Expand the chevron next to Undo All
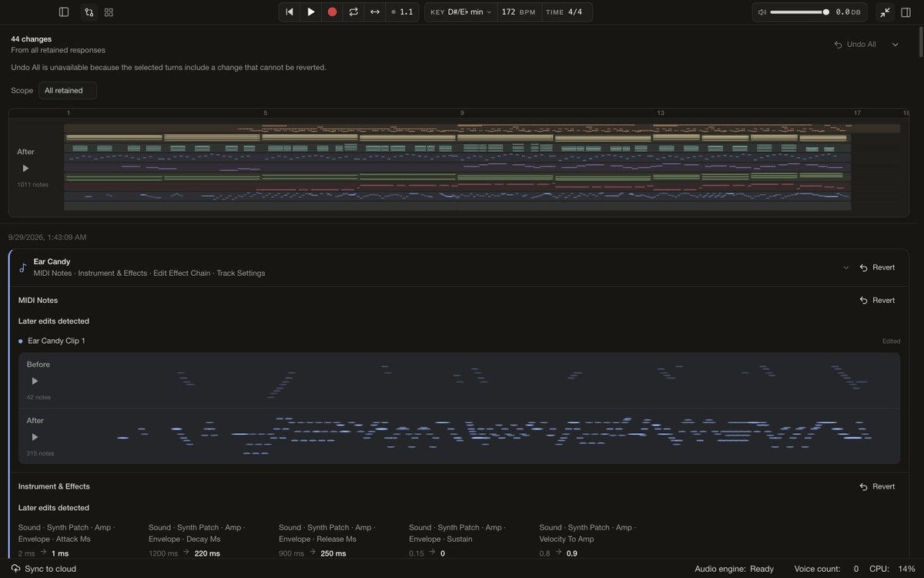 [x=896, y=45]
